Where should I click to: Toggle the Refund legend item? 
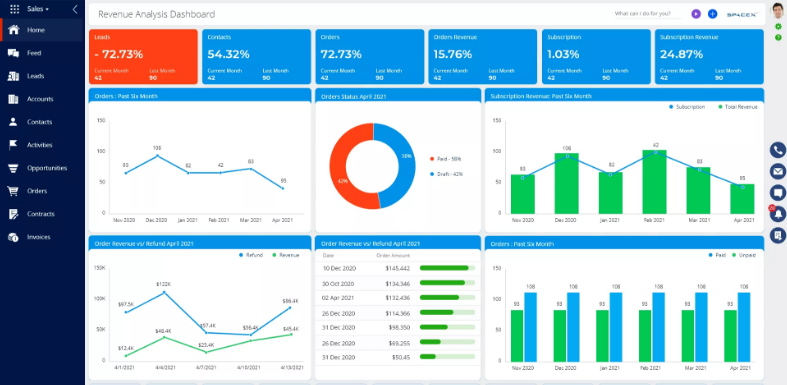(251, 255)
